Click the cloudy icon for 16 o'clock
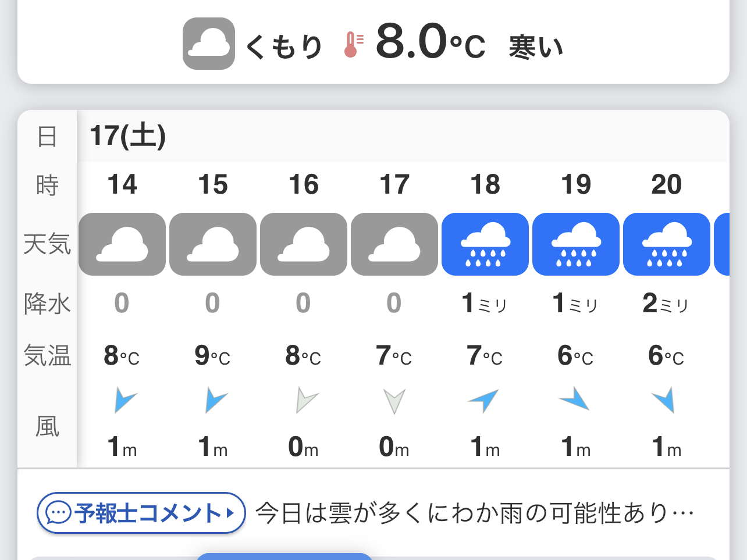This screenshot has height=560, width=747. [304, 244]
